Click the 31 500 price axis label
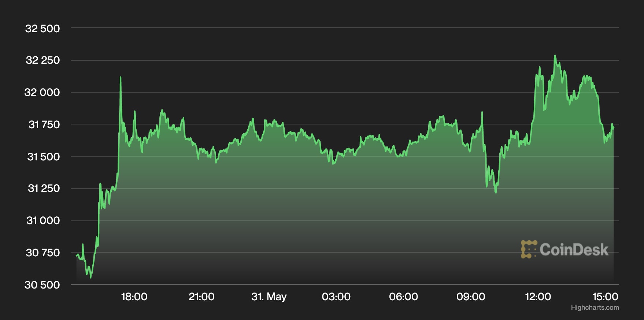644x320 pixels. pos(43,157)
